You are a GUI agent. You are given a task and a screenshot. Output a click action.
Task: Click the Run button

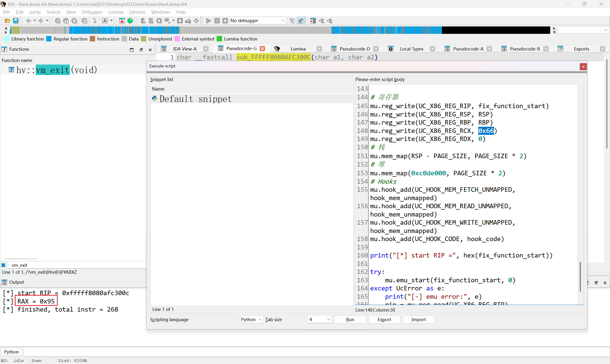click(350, 320)
